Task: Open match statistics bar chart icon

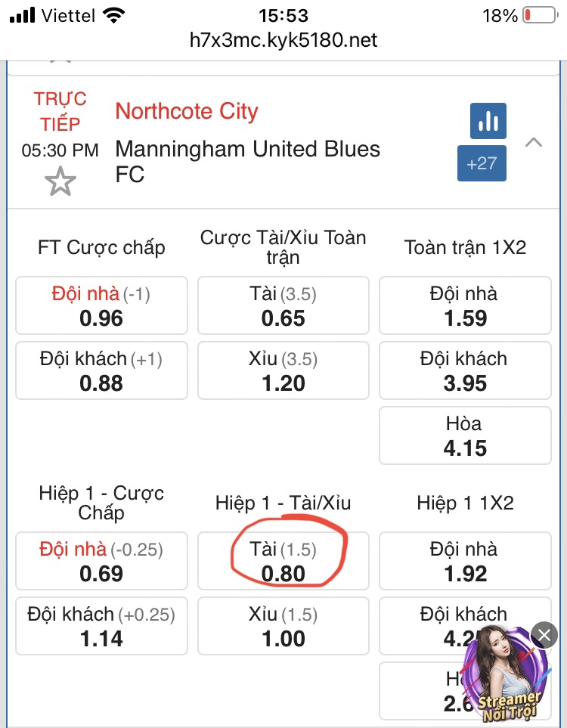Action: [x=488, y=121]
